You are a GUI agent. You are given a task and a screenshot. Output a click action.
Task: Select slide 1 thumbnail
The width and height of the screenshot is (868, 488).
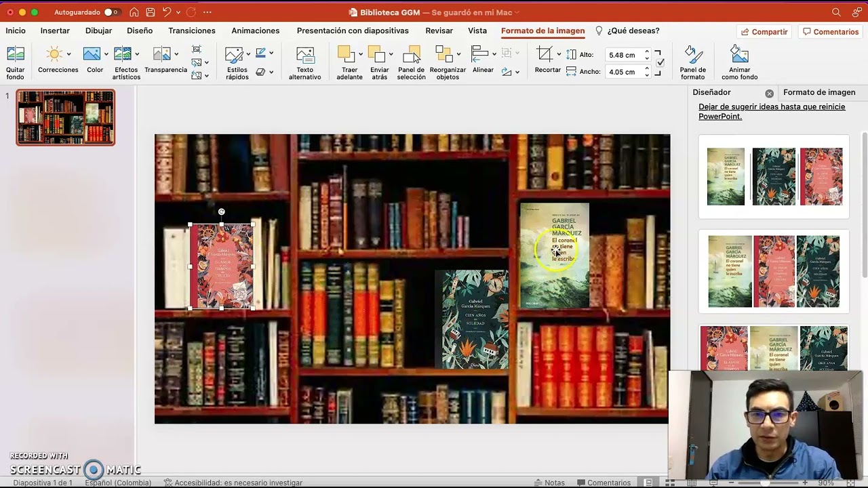[66, 117]
